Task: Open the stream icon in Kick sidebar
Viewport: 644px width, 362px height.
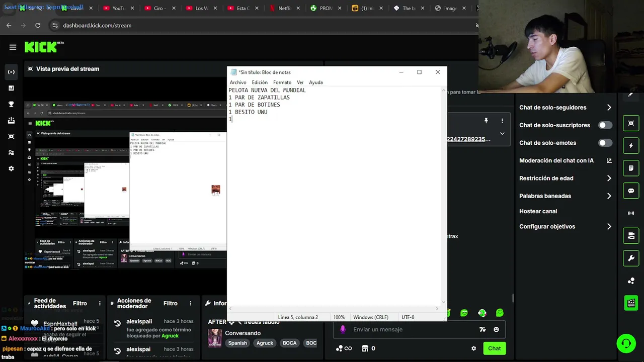Action: 11,72
